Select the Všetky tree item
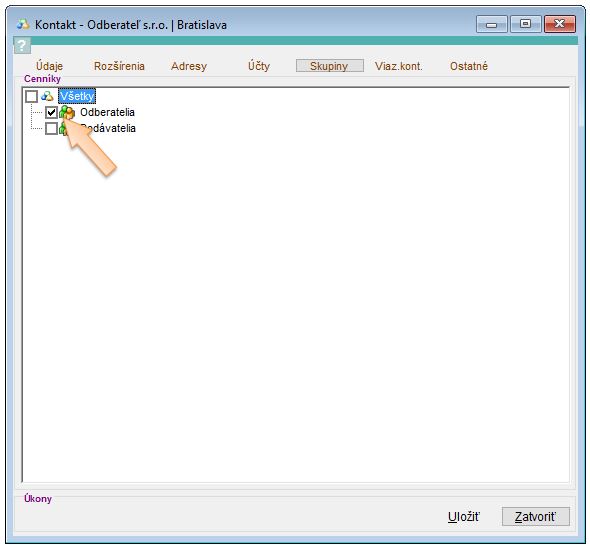 click(77, 96)
